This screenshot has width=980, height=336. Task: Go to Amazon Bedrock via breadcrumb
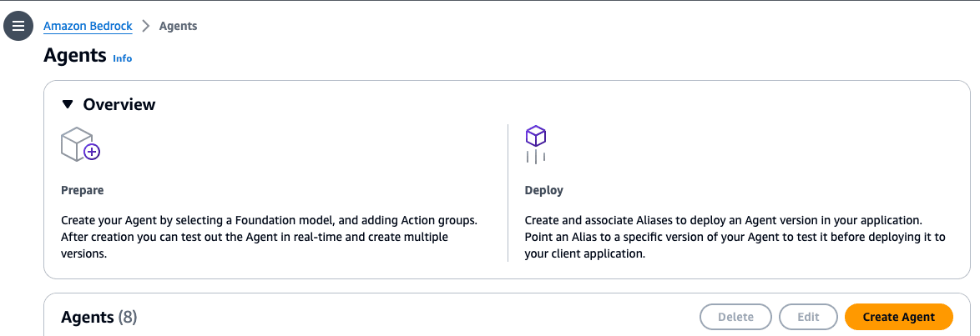88,26
